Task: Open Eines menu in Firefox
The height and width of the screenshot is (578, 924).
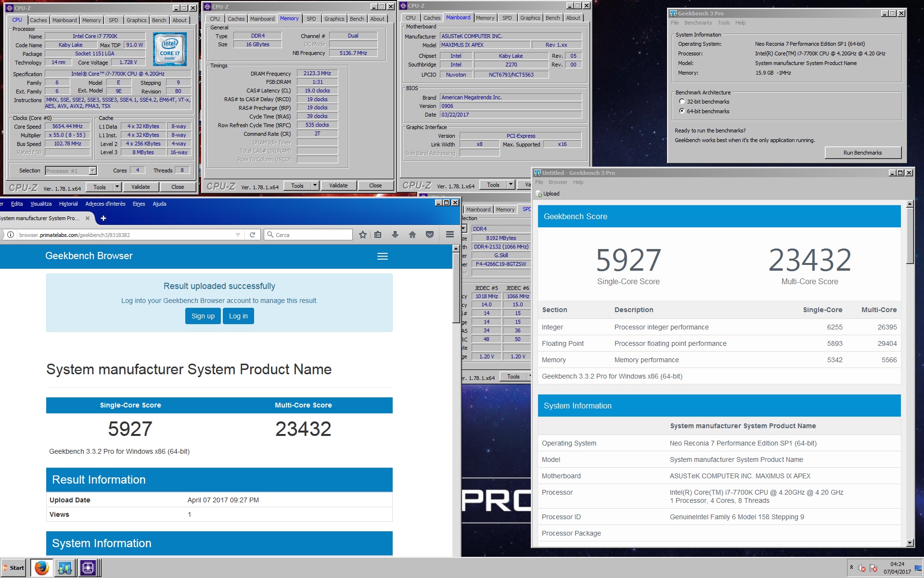Action: (139, 204)
